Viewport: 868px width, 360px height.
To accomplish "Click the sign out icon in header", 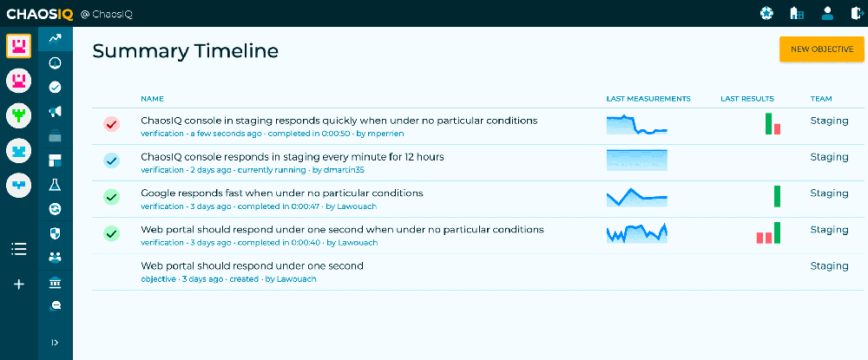I will pos(857,13).
